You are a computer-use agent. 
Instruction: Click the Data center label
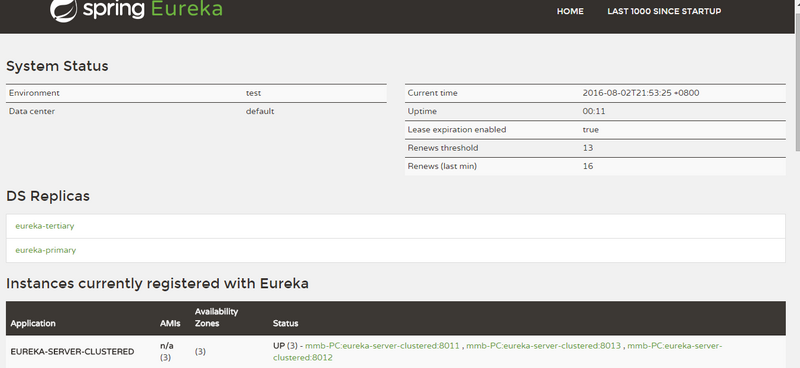tap(32, 111)
